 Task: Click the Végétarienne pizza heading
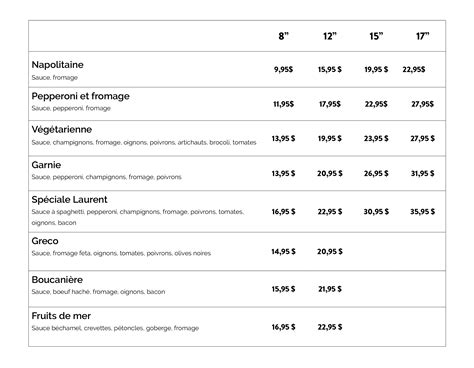click(x=62, y=129)
